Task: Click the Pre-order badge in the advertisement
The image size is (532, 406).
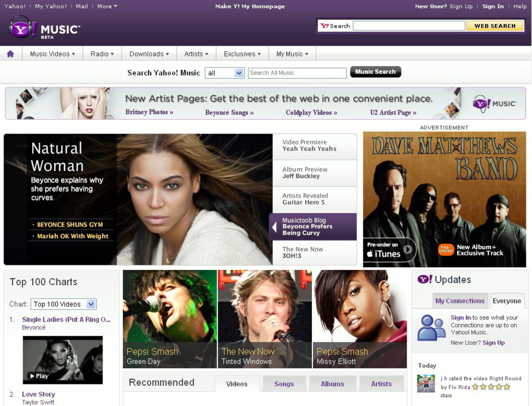Action: (x=446, y=250)
